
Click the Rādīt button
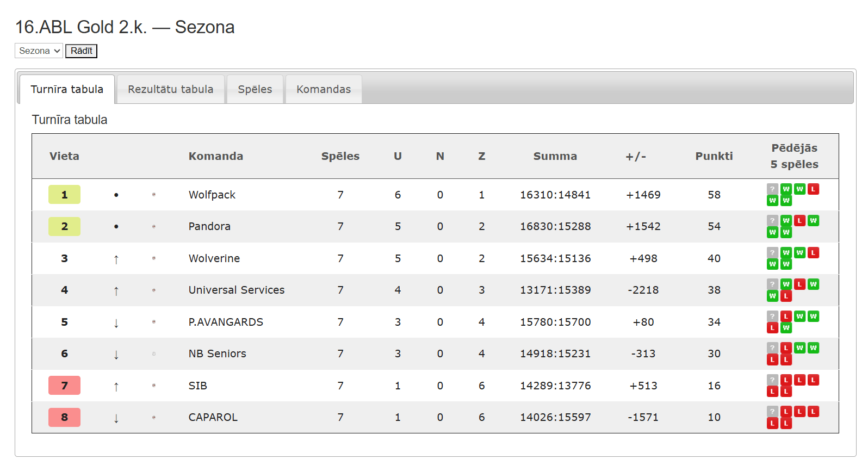click(82, 51)
